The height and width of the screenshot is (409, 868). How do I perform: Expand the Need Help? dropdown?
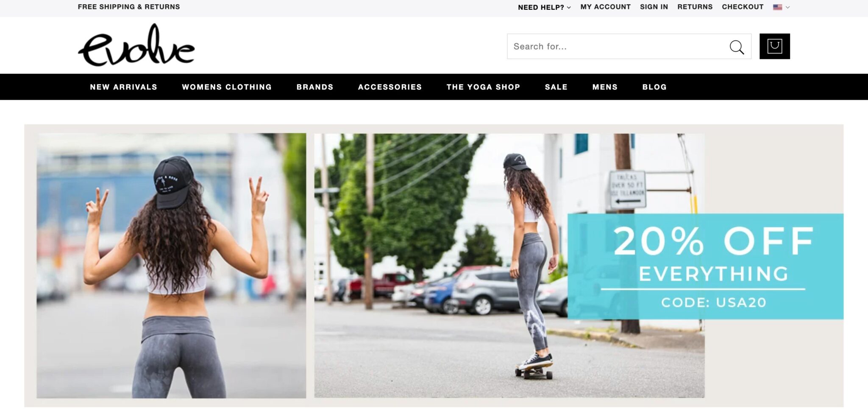coord(544,7)
